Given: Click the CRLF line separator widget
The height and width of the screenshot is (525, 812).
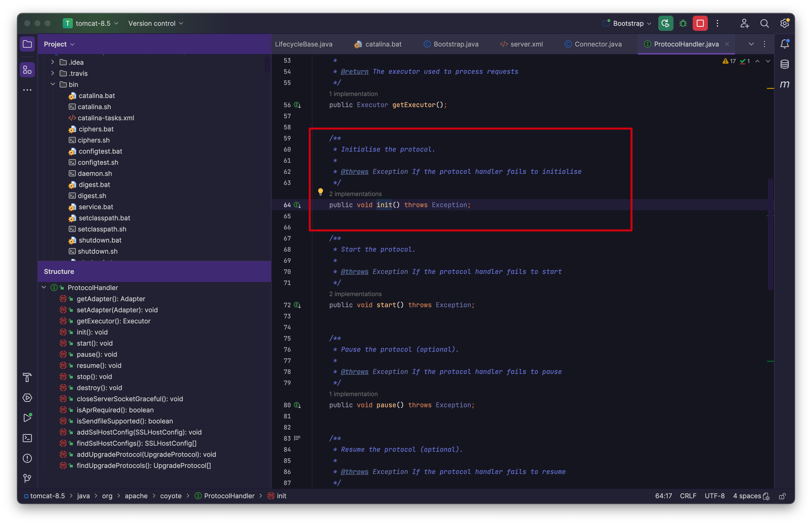Looking at the screenshot, I should tap(688, 496).
